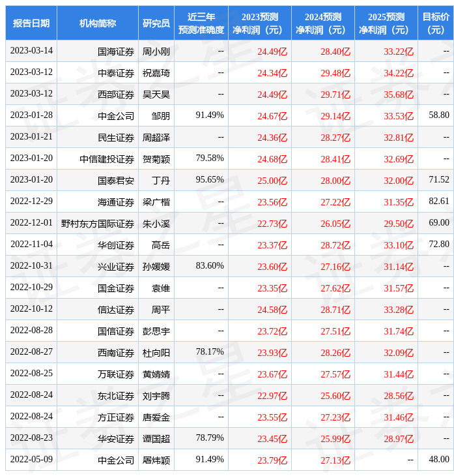454x476 pixels.
Task: Click the 目标价 column header
Action: (x=436, y=23)
